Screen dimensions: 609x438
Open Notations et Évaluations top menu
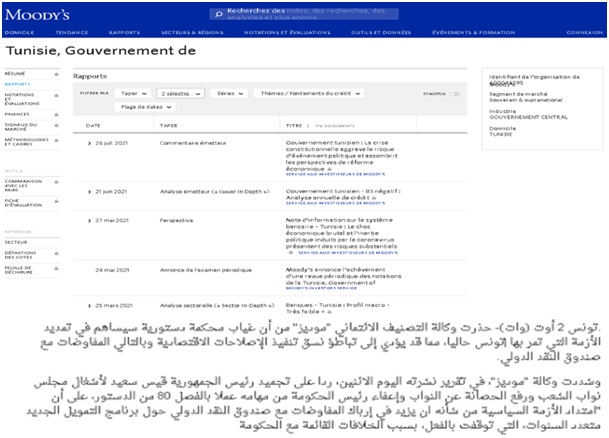coord(287,33)
